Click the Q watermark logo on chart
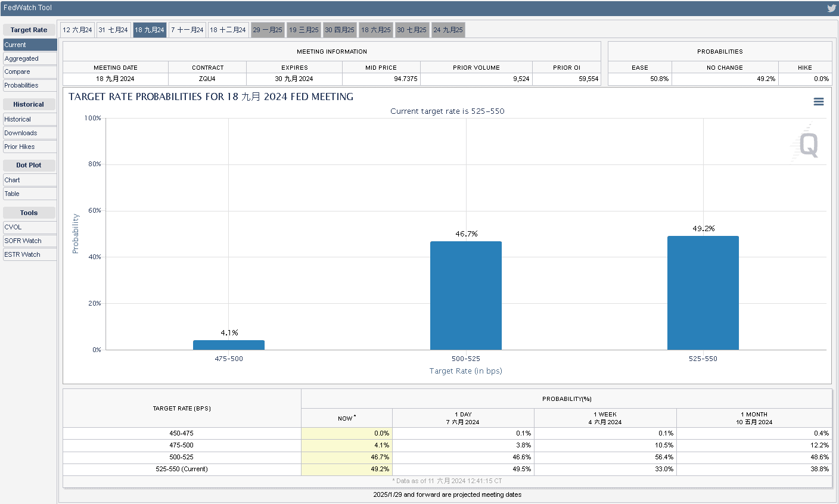Viewport: 839px width, 504px height. [x=807, y=144]
